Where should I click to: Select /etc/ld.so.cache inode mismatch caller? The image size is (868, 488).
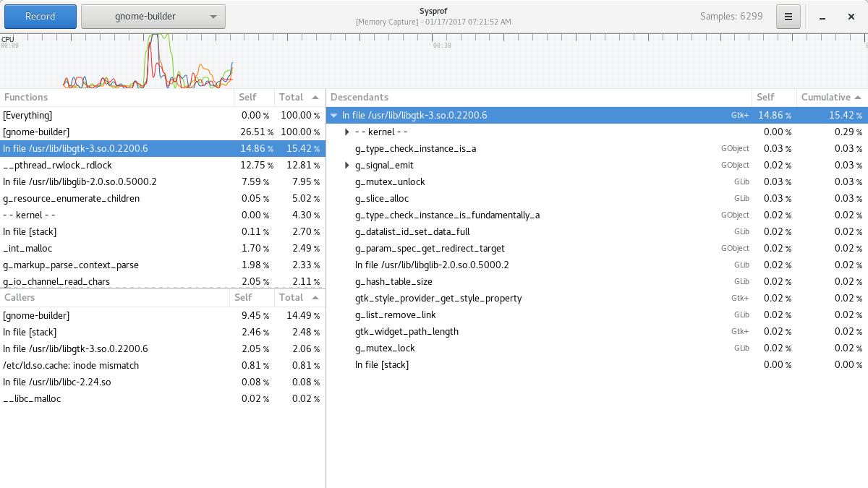pos(116,366)
